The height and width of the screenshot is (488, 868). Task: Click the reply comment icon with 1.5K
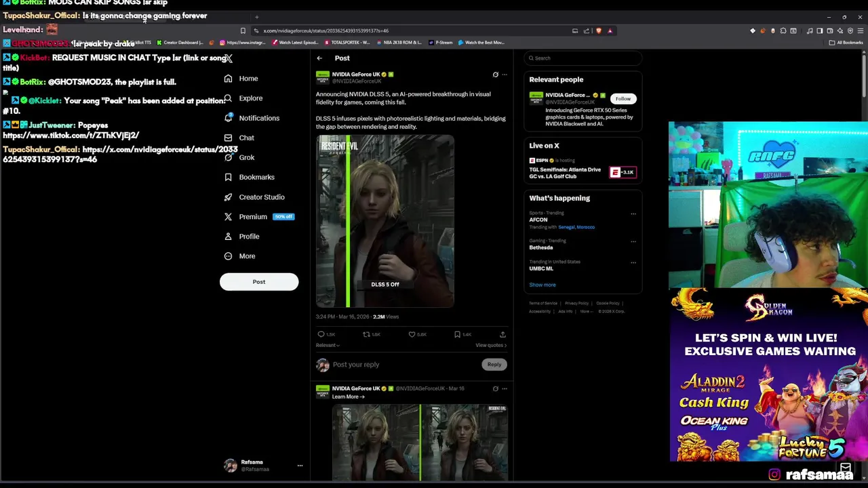coord(321,334)
